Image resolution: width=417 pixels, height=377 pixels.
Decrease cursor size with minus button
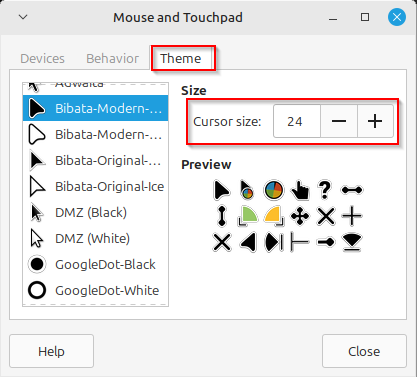[339, 121]
